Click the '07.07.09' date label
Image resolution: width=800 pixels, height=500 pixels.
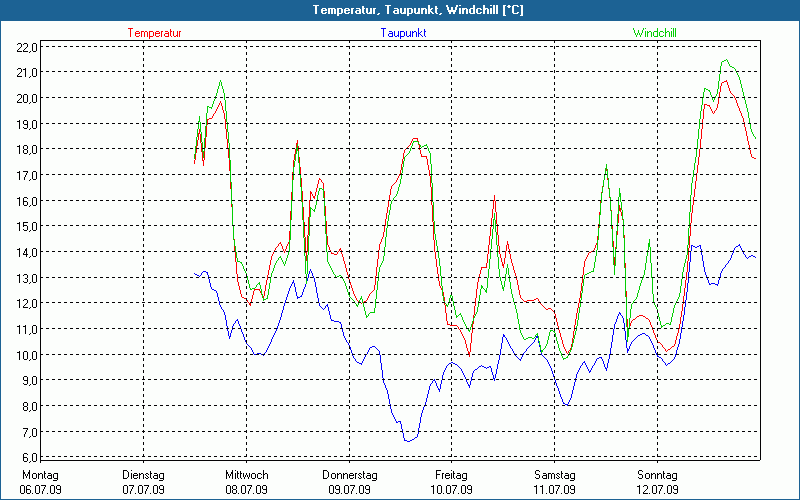pyautogui.click(x=143, y=490)
